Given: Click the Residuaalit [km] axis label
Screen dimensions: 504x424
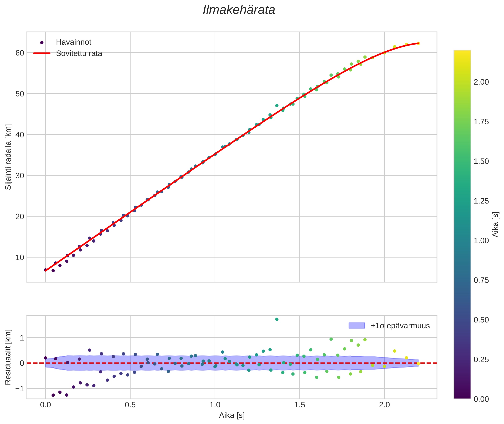Looking at the screenshot, I should (8, 357).
